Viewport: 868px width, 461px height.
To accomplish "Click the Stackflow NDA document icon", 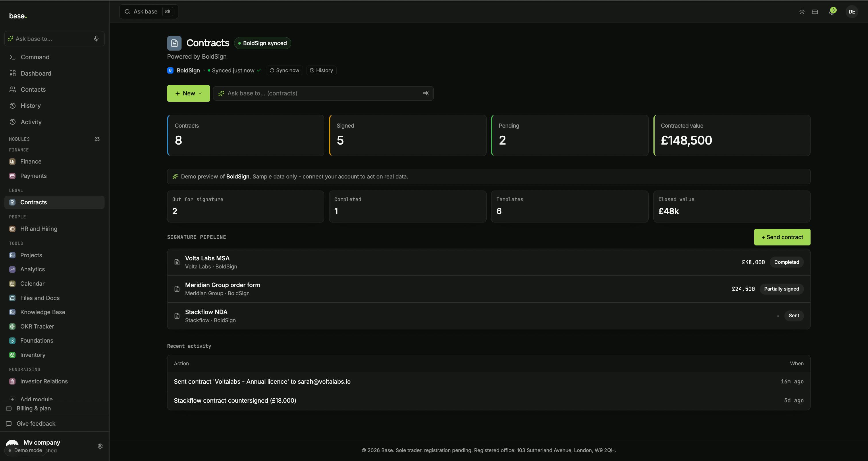I will coord(177,316).
